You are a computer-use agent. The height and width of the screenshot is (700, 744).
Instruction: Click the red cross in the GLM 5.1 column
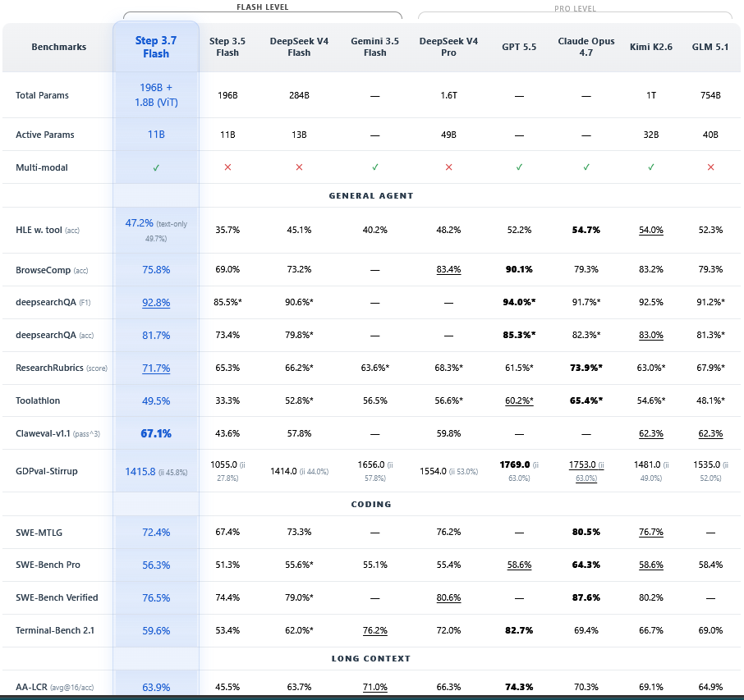(710, 167)
